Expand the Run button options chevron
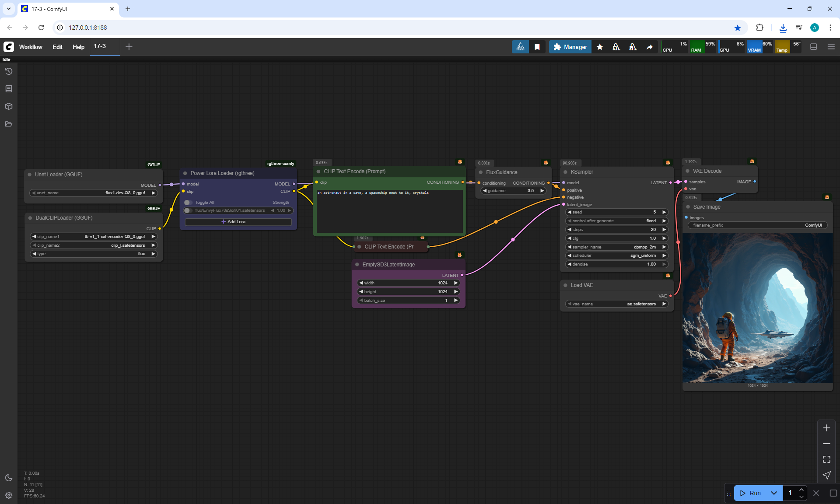This screenshot has width=840, height=504. [774, 493]
